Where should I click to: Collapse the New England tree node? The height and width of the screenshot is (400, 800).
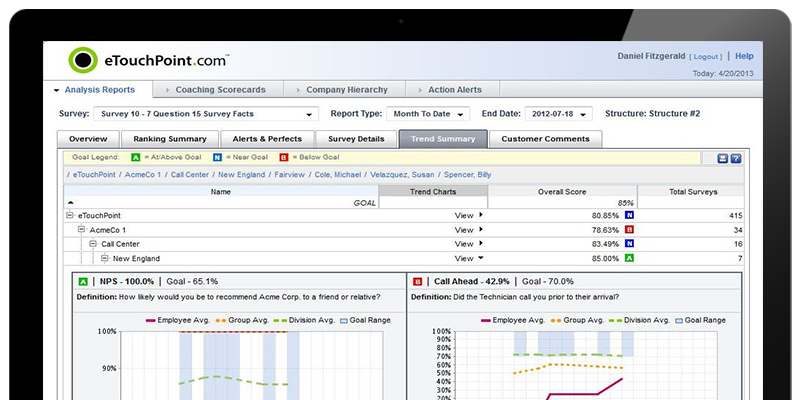pyautogui.click(x=105, y=258)
